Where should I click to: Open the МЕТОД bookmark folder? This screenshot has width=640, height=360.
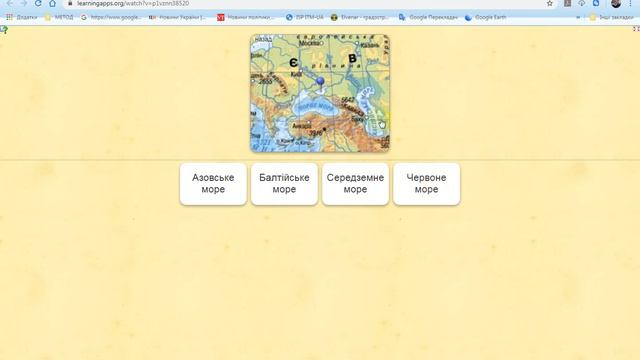point(59,17)
